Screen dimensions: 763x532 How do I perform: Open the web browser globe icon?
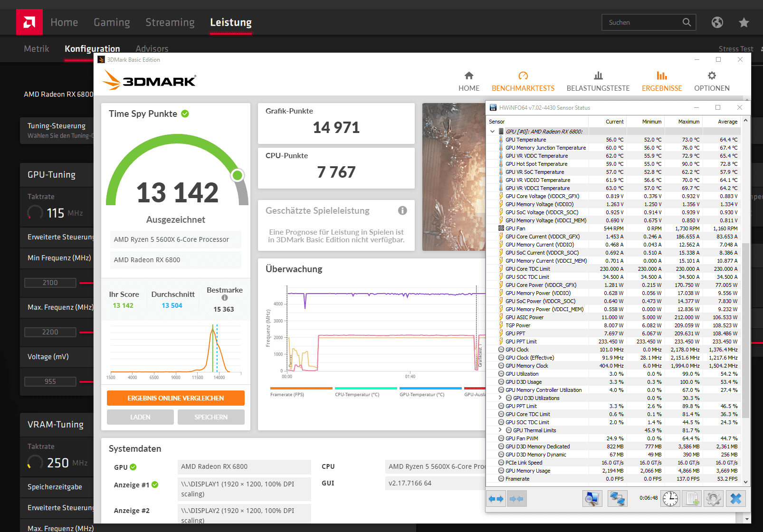tap(717, 22)
